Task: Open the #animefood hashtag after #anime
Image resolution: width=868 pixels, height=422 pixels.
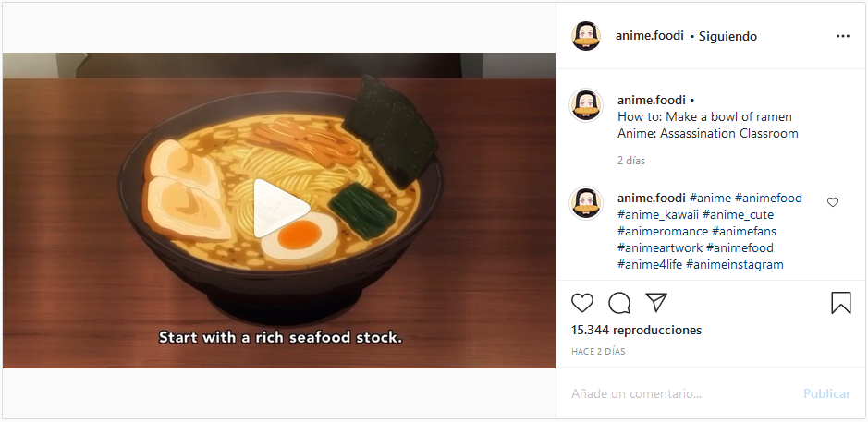Action: [768, 198]
